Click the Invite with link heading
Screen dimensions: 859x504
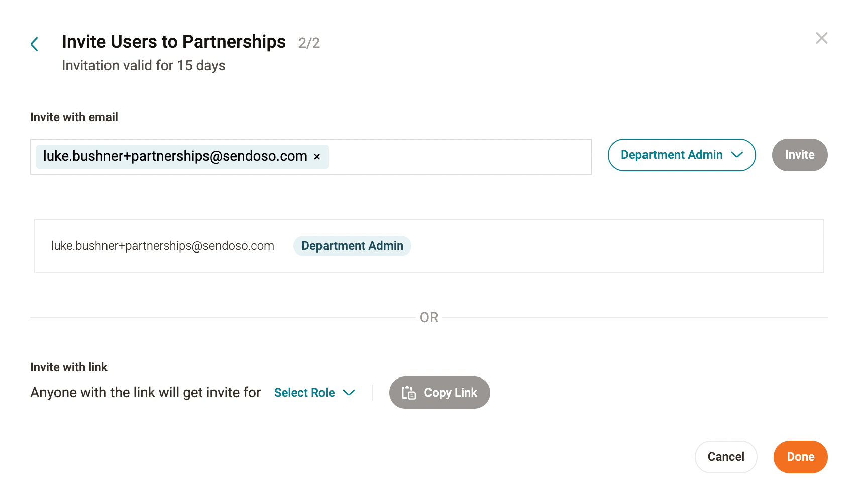click(69, 367)
